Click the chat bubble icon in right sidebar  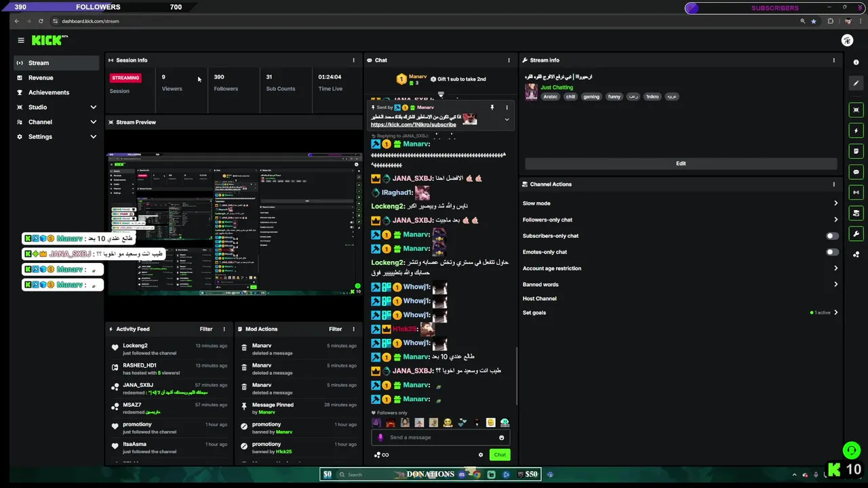pos(856,172)
